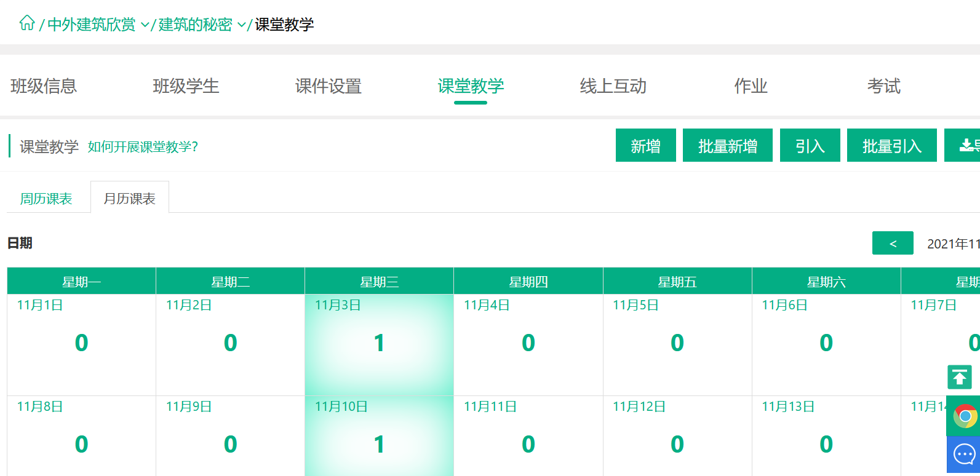Open the Chrome browser floating icon
The image size is (980, 476).
point(965,416)
